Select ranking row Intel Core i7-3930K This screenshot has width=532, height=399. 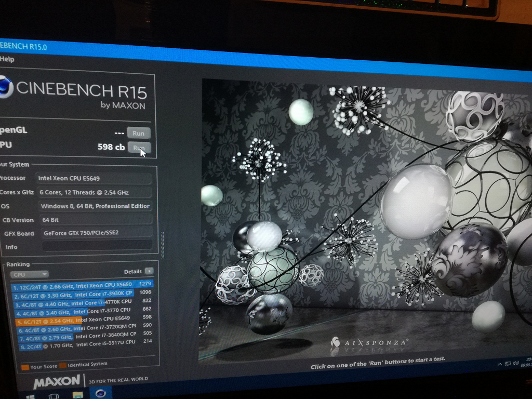[83, 294]
